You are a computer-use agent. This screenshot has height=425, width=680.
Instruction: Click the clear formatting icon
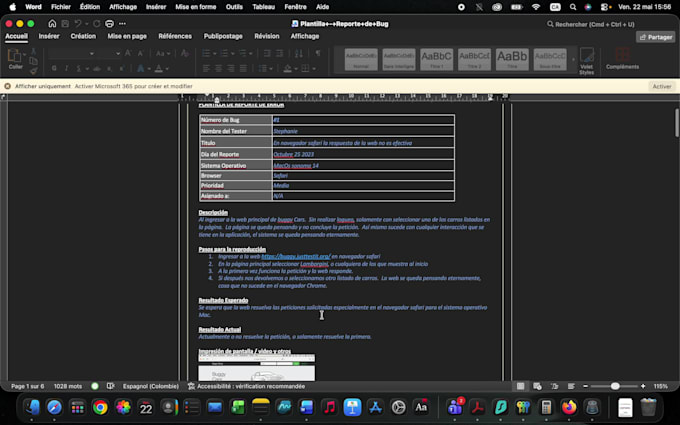(185, 53)
